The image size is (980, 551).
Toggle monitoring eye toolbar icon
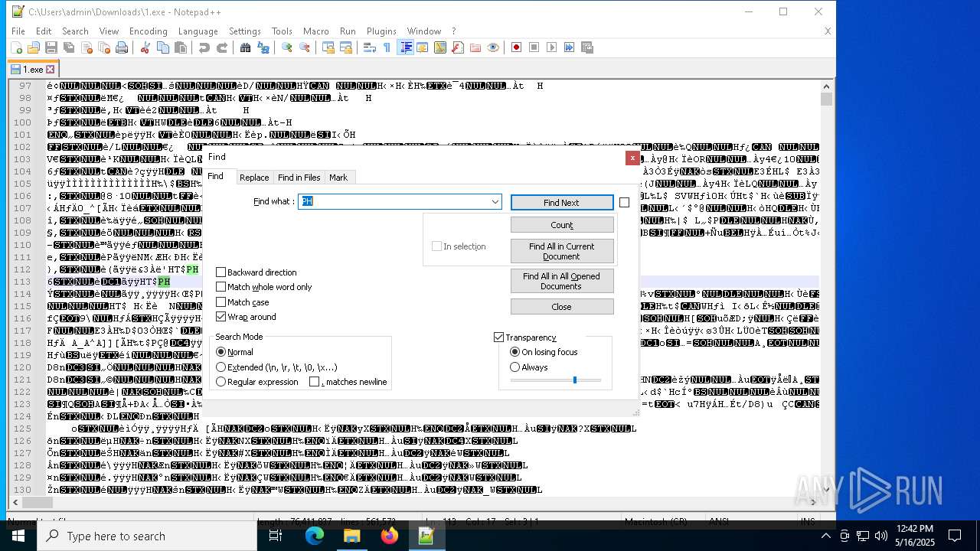(493, 47)
